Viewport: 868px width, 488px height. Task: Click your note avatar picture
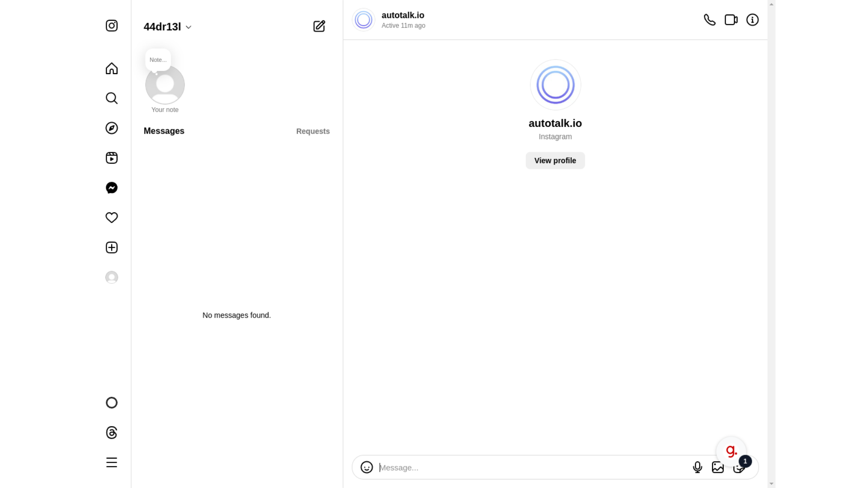pyautogui.click(x=165, y=85)
